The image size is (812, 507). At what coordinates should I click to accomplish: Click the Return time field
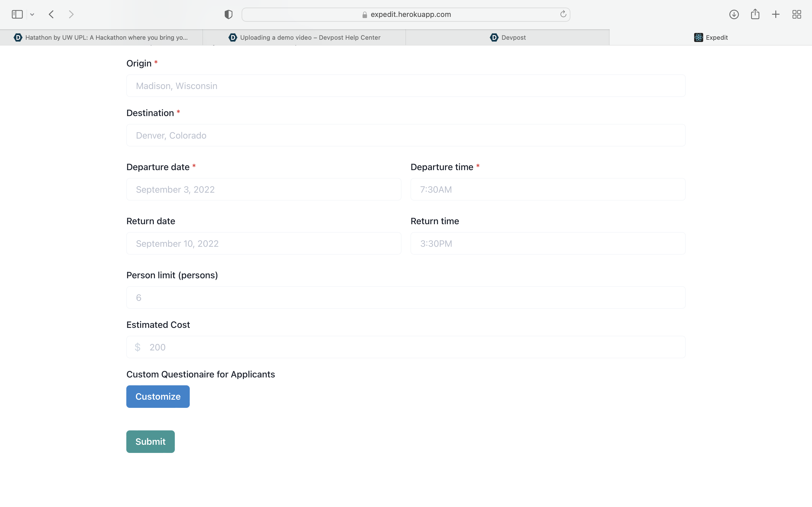click(x=548, y=243)
